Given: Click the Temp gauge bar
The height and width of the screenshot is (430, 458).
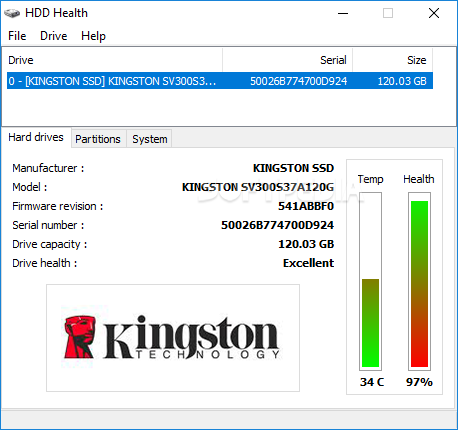Looking at the screenshot, I should click(370, 281).
